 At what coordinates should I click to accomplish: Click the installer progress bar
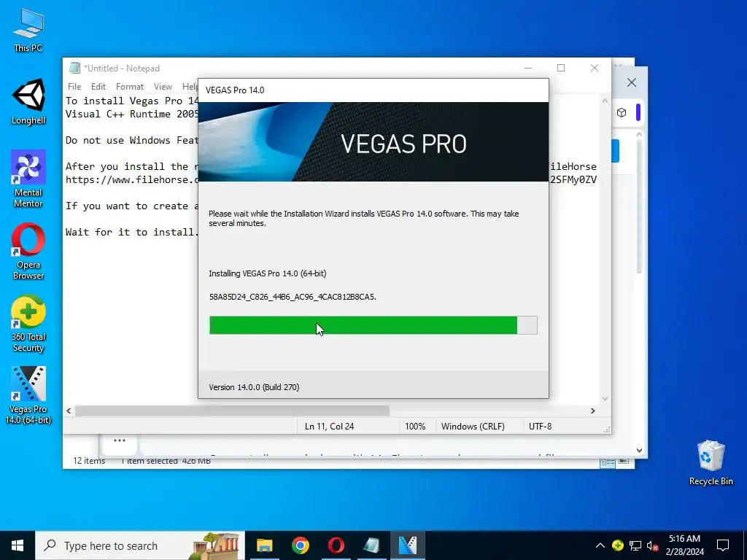pos(373,325)
